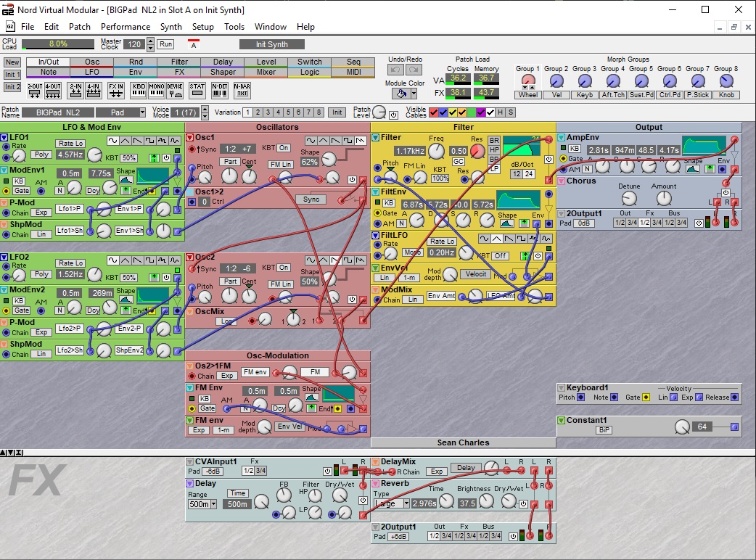
Task: Toggle blue visible cables checkbox
Action: pos(443,112)
